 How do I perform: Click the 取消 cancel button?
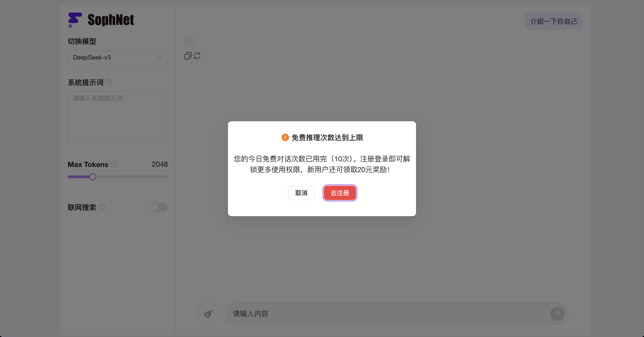(x=301, y=193)
